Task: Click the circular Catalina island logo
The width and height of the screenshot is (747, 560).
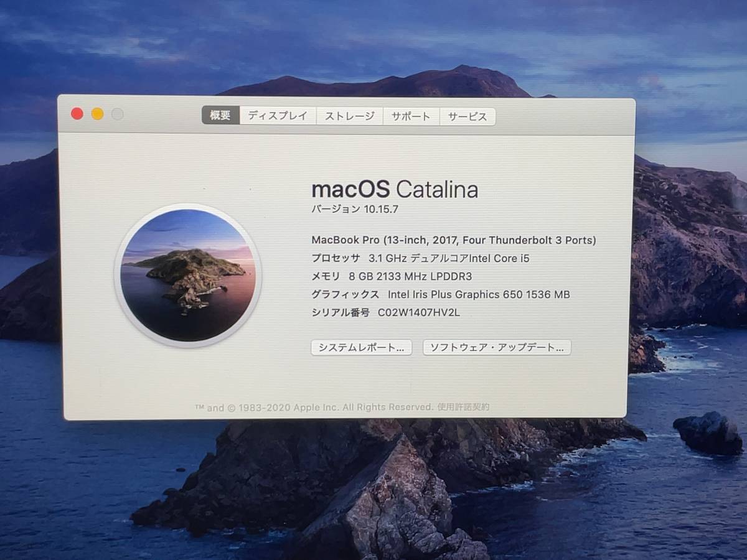Action: tap(187, 274)
